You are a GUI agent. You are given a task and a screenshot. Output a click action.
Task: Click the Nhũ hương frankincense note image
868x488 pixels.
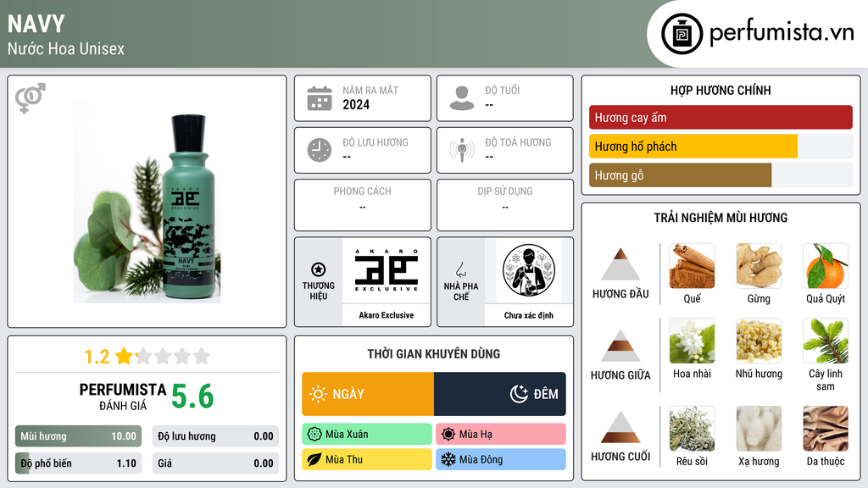click(759, 341)
